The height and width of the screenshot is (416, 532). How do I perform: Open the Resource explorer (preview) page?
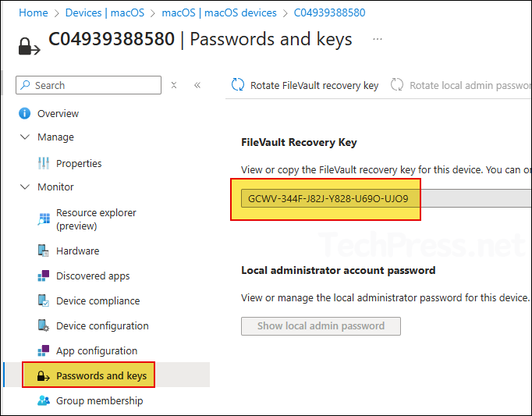96,219
